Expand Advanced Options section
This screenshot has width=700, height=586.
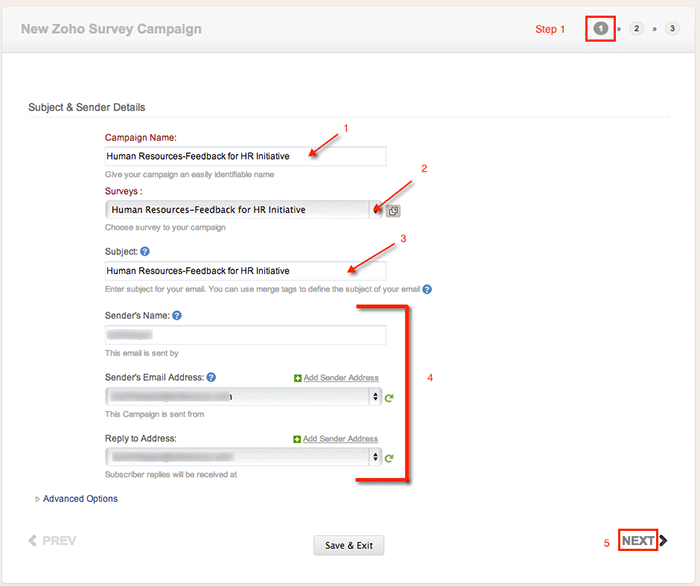tap(78, 499)
